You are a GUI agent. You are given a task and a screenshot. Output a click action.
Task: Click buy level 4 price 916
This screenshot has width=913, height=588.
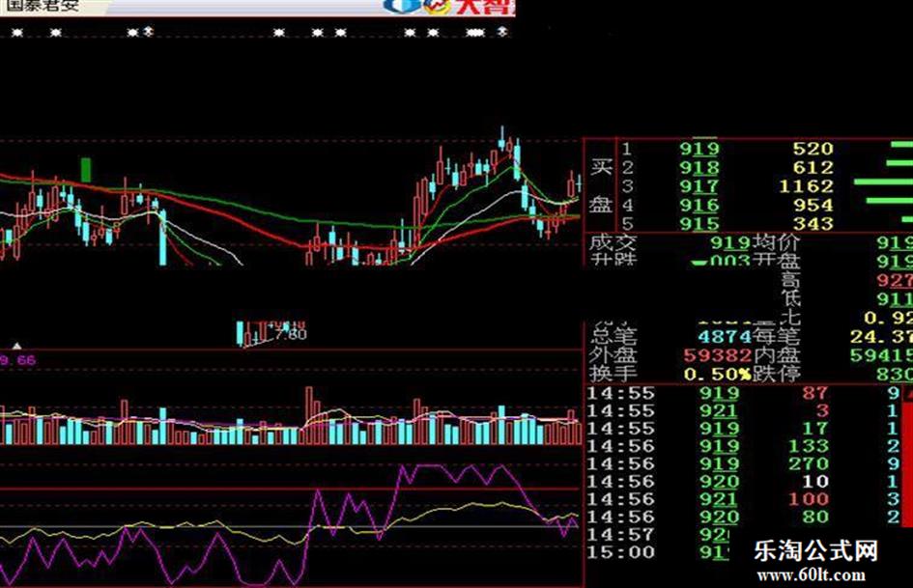click(x=699, y=205)
